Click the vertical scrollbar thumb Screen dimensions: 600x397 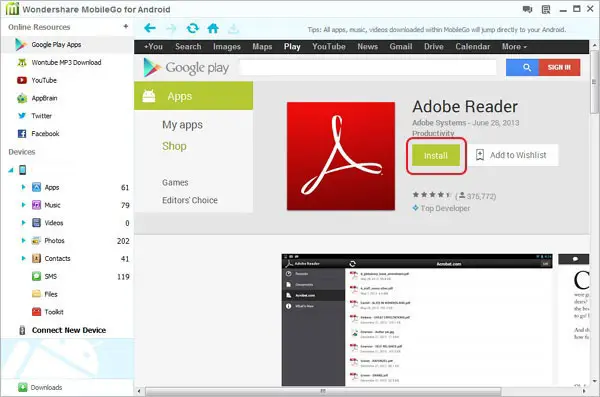tap(594, 82)
